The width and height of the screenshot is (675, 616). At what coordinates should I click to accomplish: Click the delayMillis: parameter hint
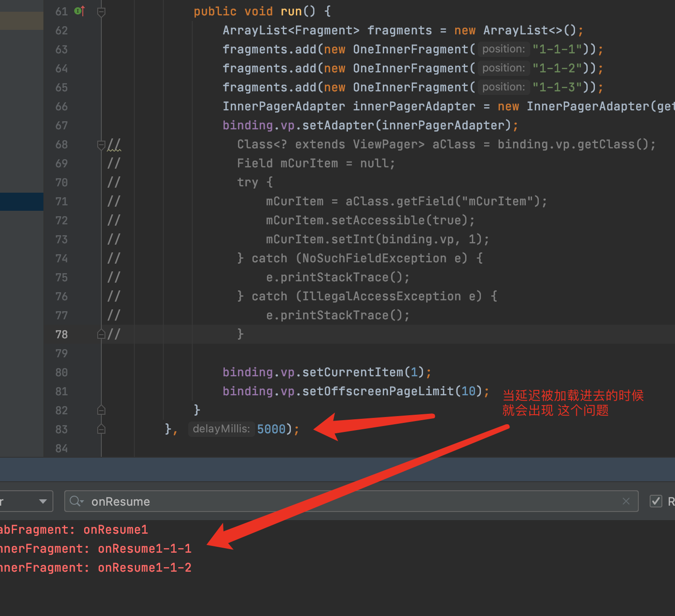click(221, 429)
